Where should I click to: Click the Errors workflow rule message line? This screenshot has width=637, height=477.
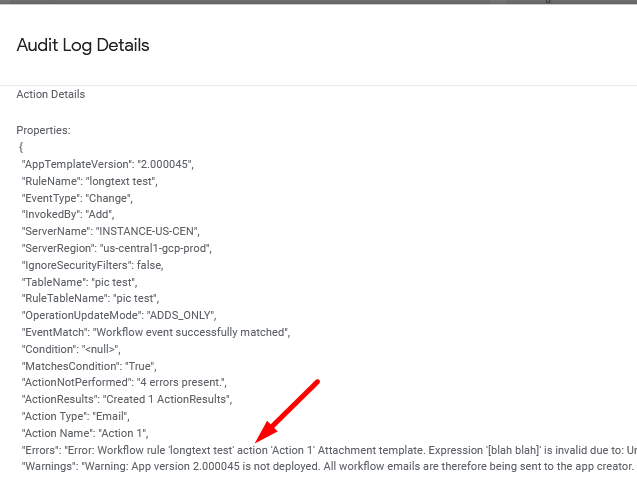(x=329, y=450)
